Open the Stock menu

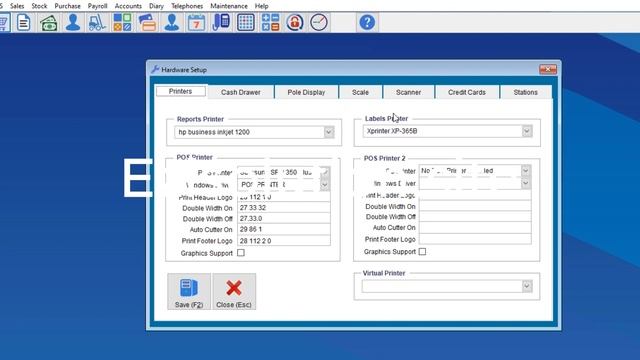coord(39,6)
